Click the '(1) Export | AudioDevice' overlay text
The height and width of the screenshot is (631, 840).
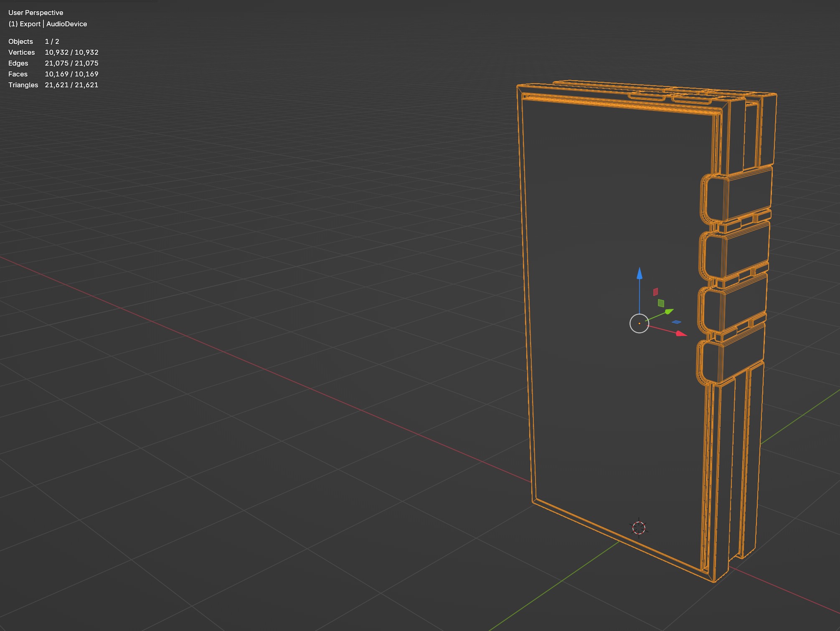click(48, 24)
